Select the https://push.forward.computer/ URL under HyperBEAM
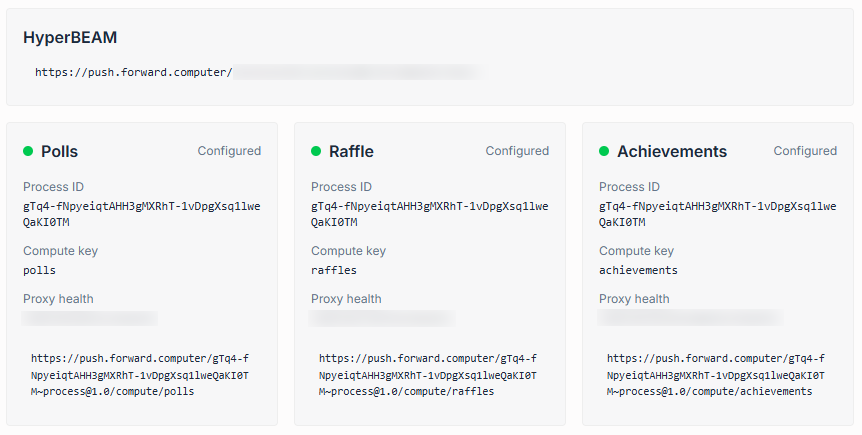Image resolution: width=862 pixels, height=435 pixels. pos(134,72)
